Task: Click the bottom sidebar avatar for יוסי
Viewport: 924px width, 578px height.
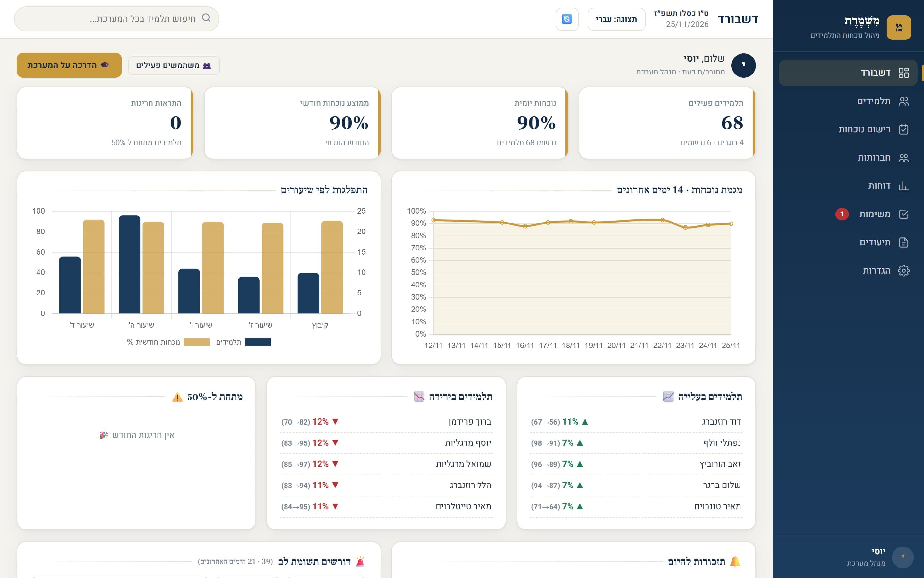Action: 902,557
